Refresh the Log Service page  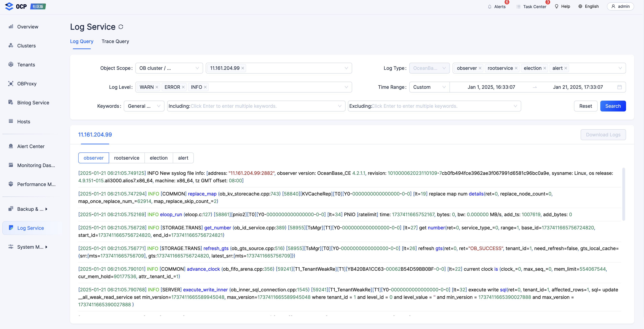(121, 27)
